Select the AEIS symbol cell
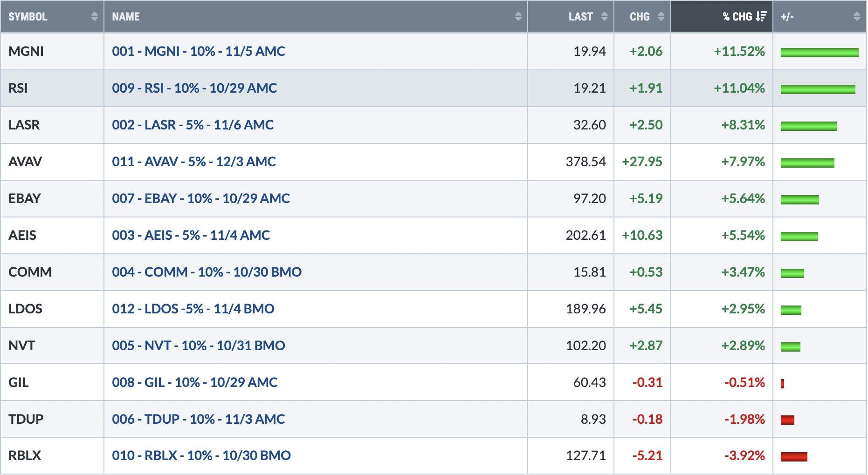Screen dimensions: 868x475 52,235
